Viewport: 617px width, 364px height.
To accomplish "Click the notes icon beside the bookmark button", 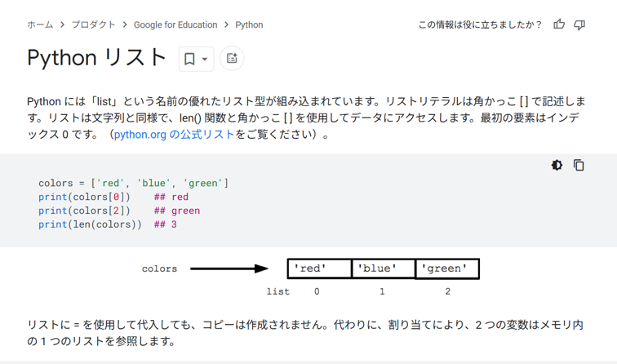I will click(x=232, y=59).
